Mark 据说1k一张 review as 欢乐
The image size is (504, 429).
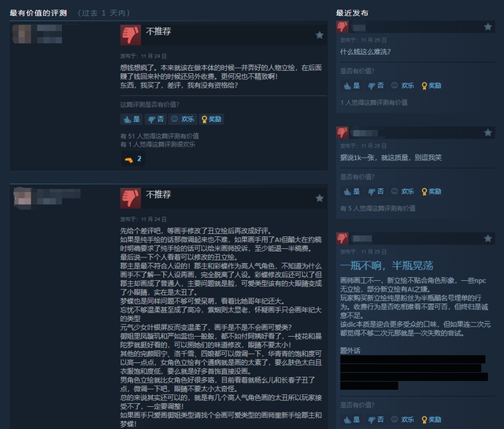[402, 191]
